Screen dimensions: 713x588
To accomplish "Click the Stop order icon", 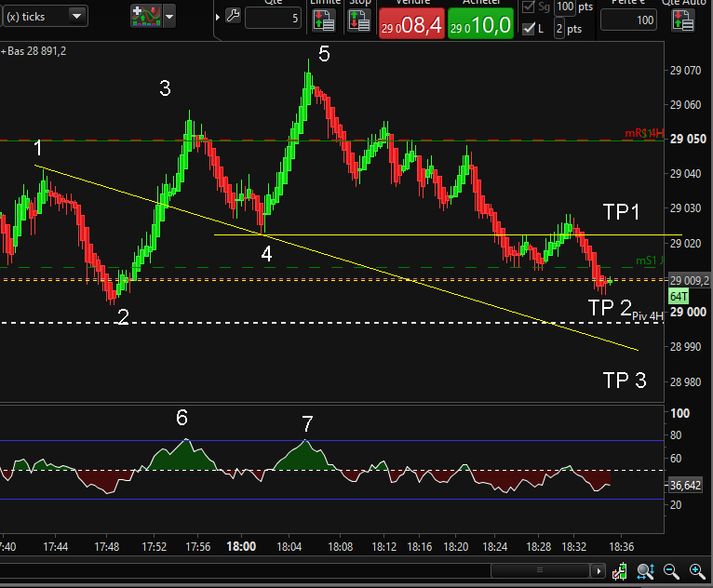I will [359, 20].
